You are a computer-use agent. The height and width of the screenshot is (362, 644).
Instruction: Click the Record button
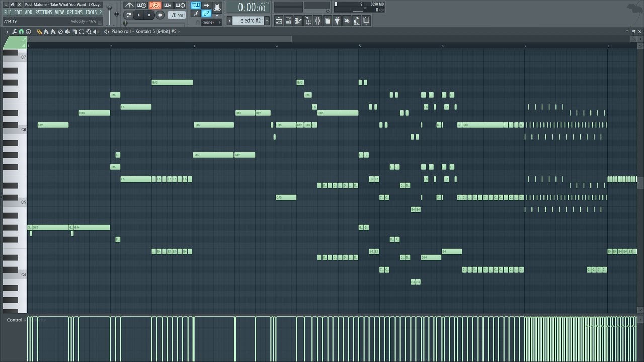pos(160,15)
